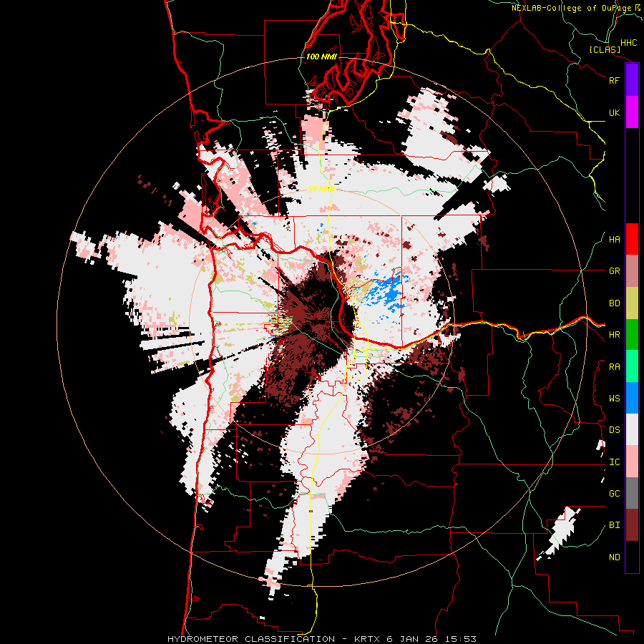The width and height of the screenshot is (644, 644).
Task: Click the DS legend label
Action: [614, 430]
